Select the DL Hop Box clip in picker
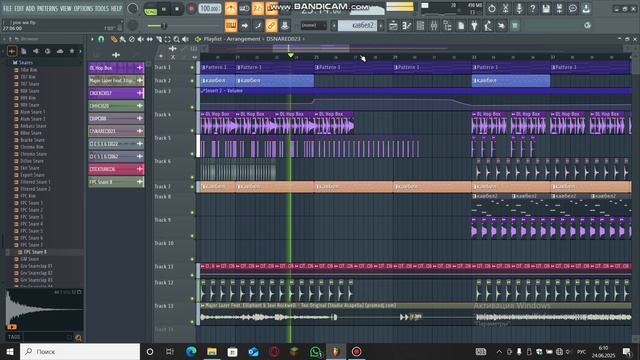 116,68
